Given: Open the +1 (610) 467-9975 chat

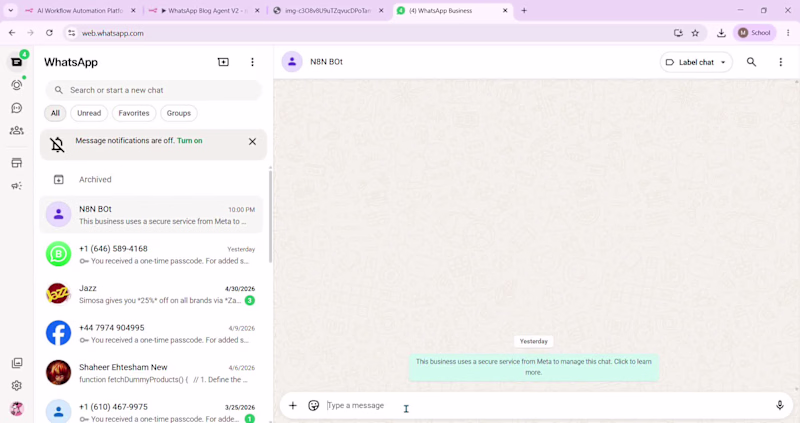Looking at the screenshot, I should coord(151,411).
